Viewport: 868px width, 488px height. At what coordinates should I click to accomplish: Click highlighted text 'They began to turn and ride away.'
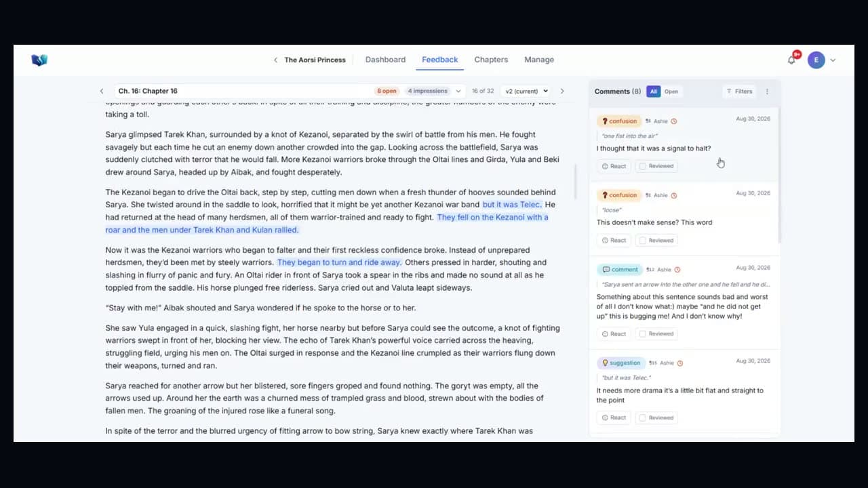339,262
